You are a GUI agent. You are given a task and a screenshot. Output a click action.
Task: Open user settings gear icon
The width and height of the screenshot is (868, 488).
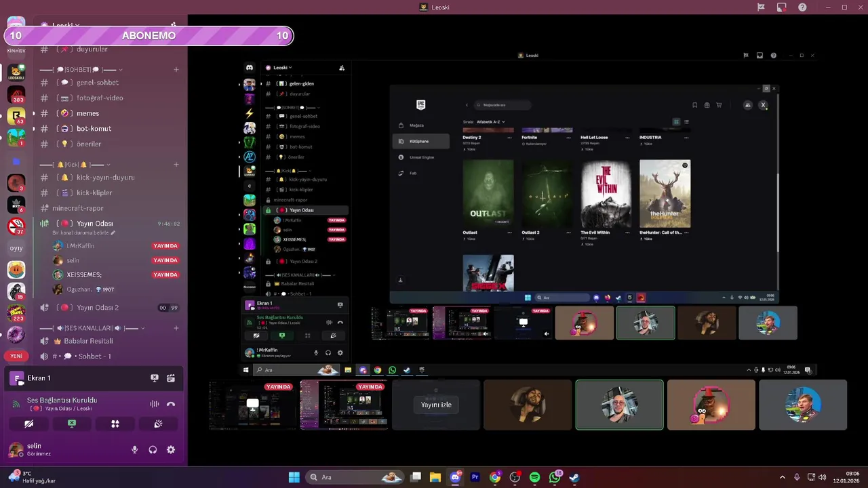(171, 449)
